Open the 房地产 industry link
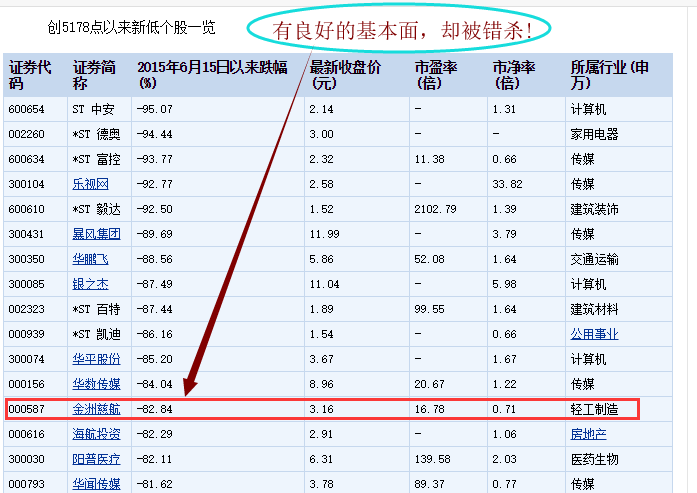This screenshot has width=697, height=493. pos(589,434)
